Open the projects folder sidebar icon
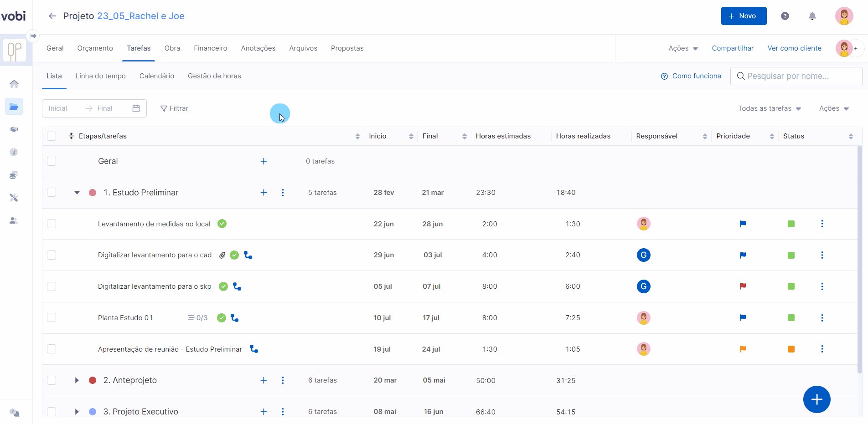868x424 pixels. pyautogui.click(x=14, y=107)
